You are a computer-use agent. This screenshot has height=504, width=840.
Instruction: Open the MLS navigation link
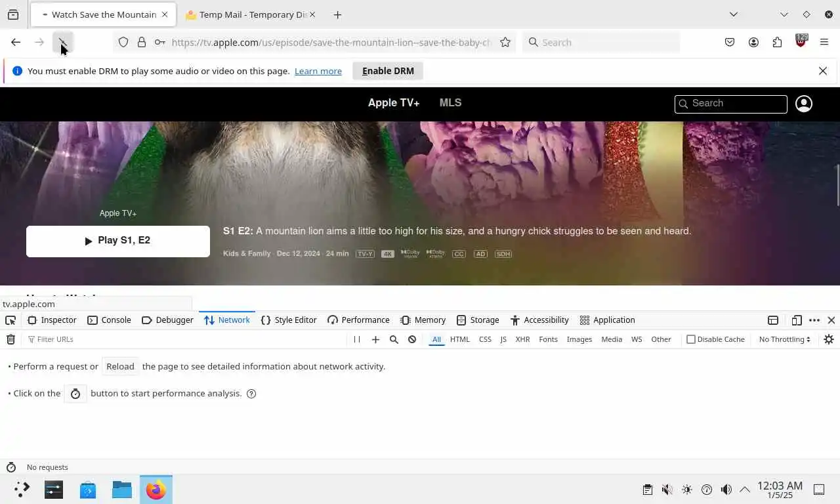tap(450, 103)
